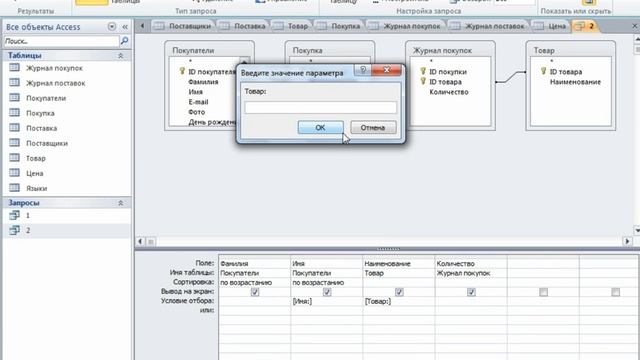Click horizontal scrollbar right arrow in design pane
The width and height of the screenshot is (640, 360).
[x=627, y=241]
